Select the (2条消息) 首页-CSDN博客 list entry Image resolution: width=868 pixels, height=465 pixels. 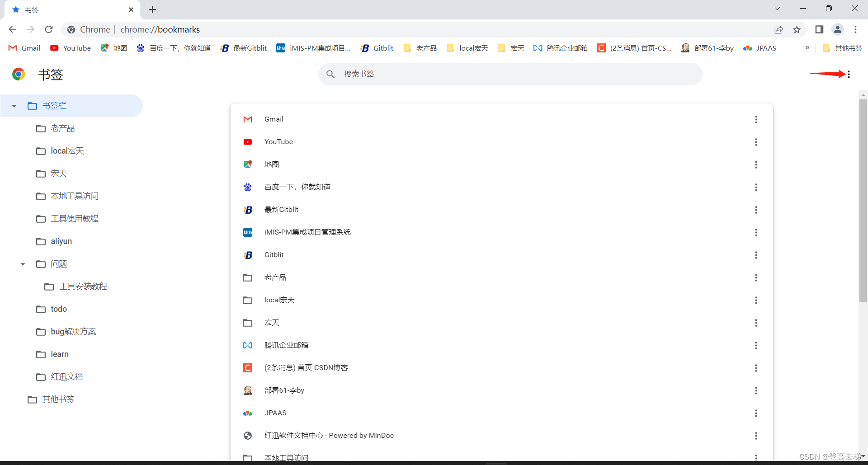[x=502, y=368]
